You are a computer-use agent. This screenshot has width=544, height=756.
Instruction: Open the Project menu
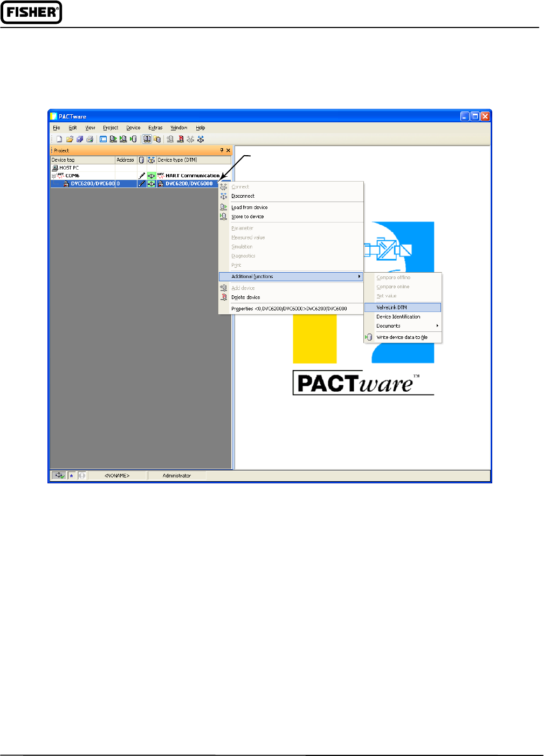(x=111, y=128)
